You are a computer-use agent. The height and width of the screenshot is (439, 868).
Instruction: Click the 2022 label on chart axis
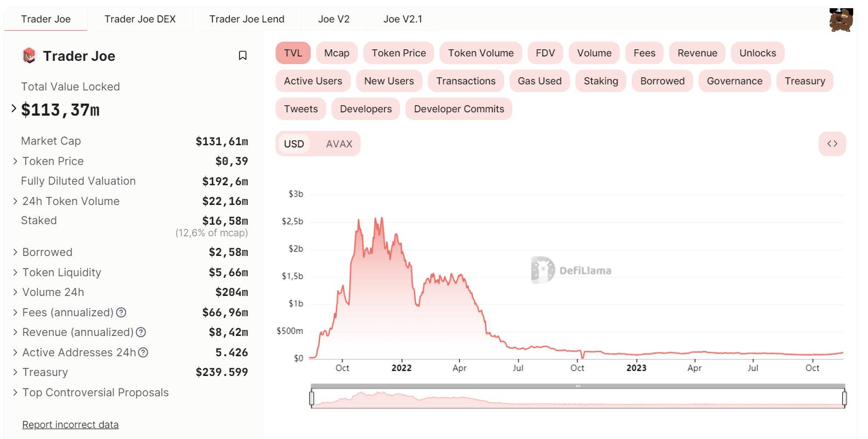tap(402, 368)
